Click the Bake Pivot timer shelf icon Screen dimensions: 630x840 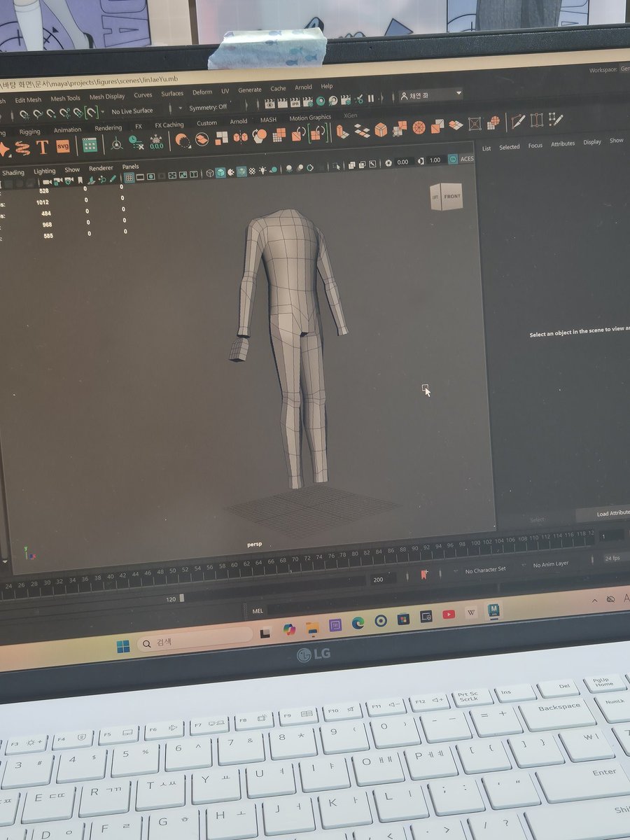pos(135,143)
